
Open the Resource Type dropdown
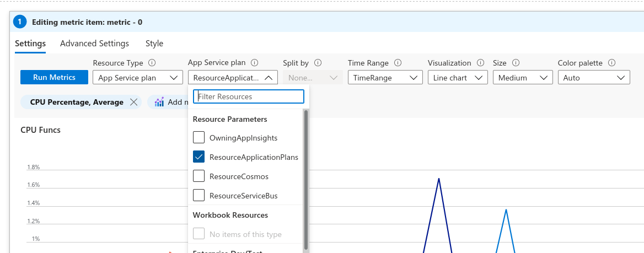tap(138, 78)
